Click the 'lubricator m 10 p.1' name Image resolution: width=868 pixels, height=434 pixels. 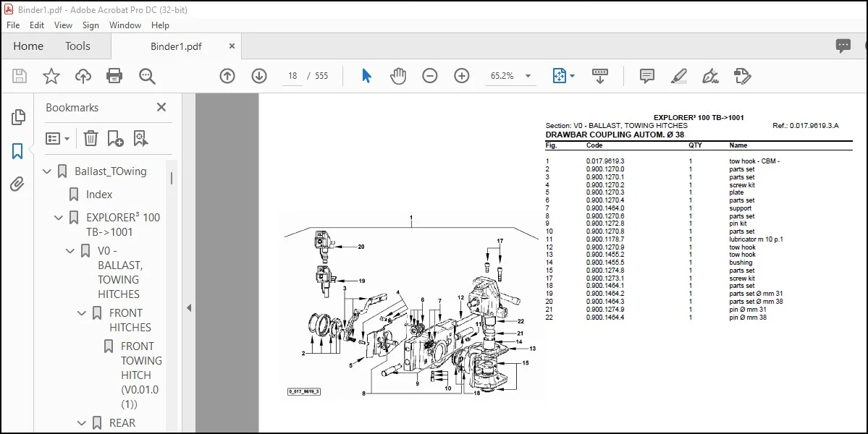click(756, 239)
